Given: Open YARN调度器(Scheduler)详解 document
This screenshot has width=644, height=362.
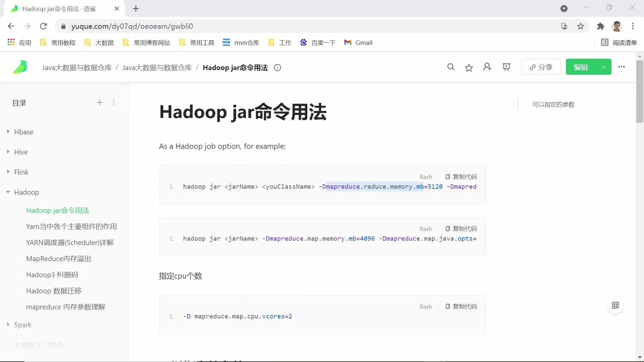Looking at the screenshot, I should pyautogui.click(x=70, y=243).
